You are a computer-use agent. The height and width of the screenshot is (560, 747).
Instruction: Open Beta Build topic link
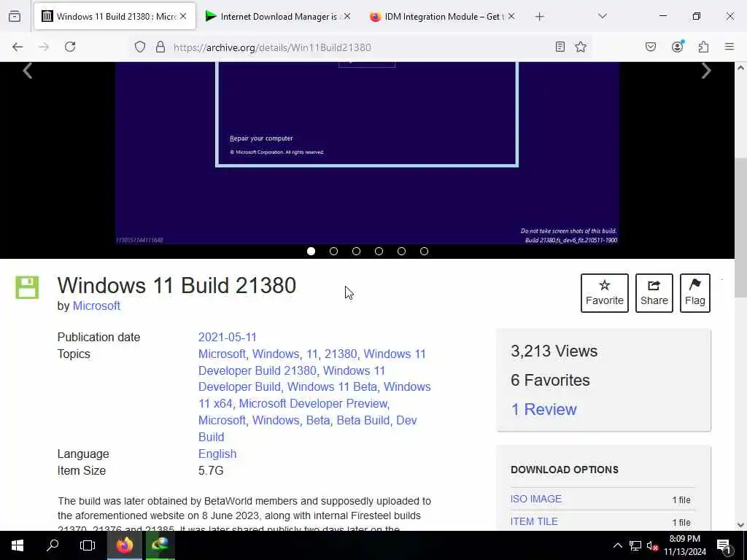click(x=363, y=420)
